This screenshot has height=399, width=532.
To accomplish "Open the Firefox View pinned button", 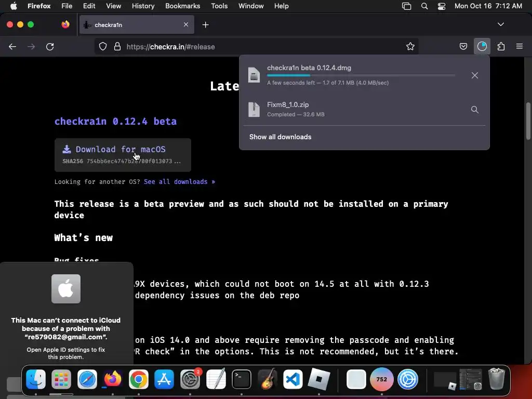I will [x=65, y=24].
